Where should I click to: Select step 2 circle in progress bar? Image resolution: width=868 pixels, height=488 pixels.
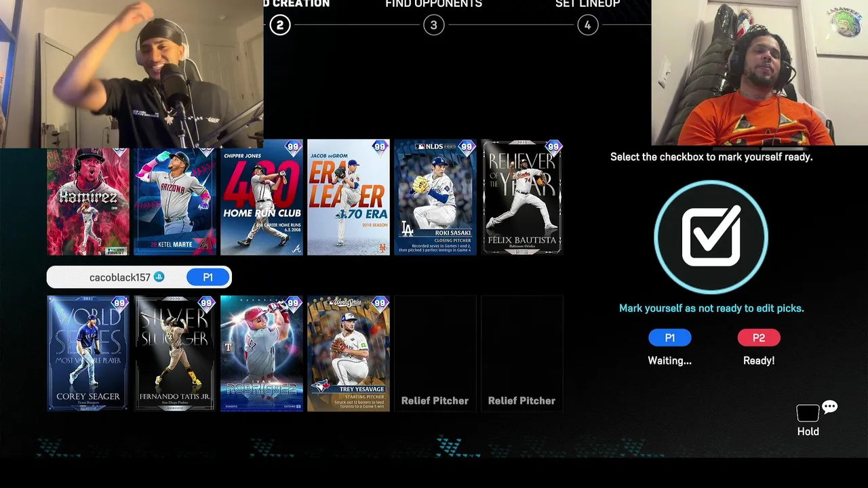pyautogui.click(x=279, y=25)
